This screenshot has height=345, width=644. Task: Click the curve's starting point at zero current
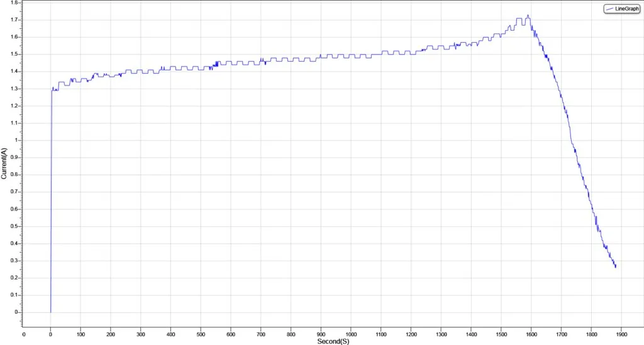point(50,312)
